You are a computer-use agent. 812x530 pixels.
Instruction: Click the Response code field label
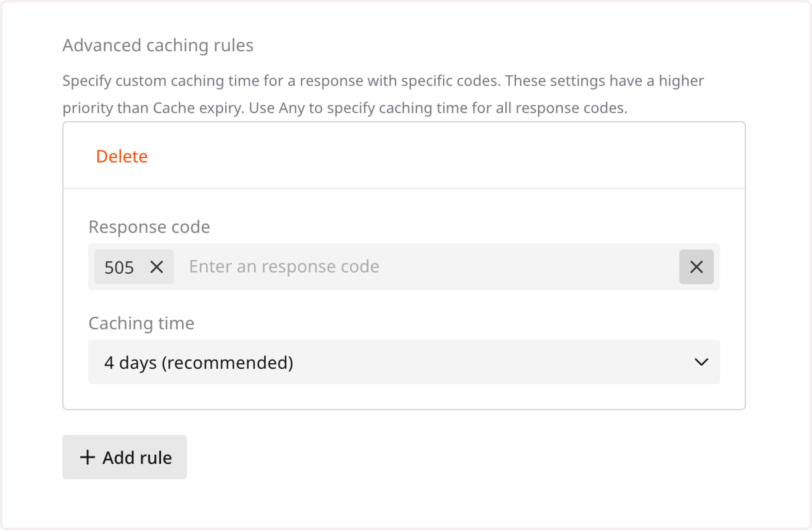tap(149, 226)
